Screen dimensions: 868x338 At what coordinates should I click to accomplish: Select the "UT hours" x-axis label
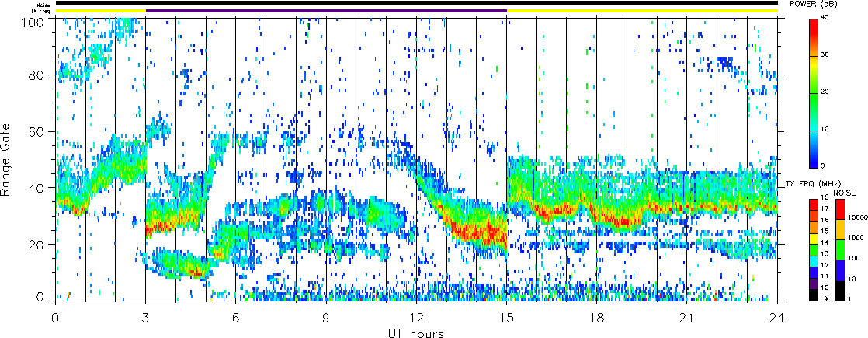[x=415, y=333]
